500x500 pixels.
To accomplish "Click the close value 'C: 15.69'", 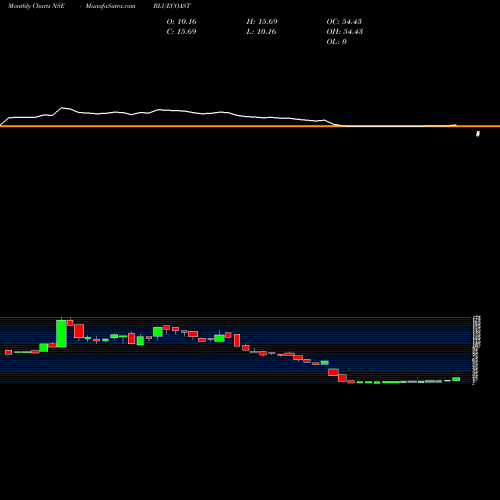I will (182, 32).
